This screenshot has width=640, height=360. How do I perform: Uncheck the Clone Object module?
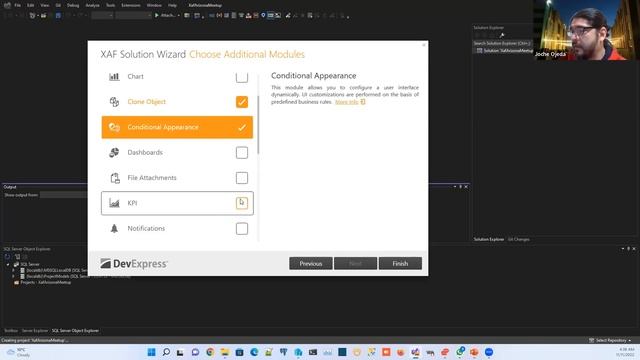tap(242, 102)
